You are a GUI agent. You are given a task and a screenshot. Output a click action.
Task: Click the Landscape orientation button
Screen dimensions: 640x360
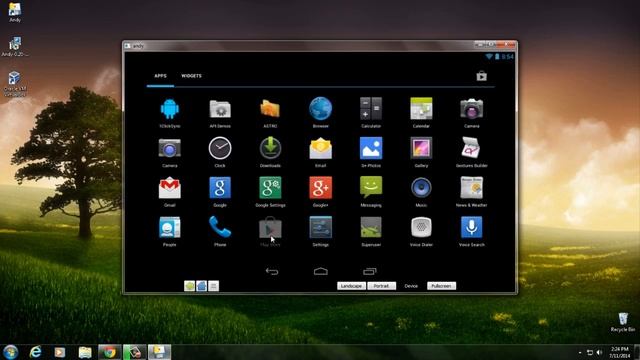[x=351, y=286]
